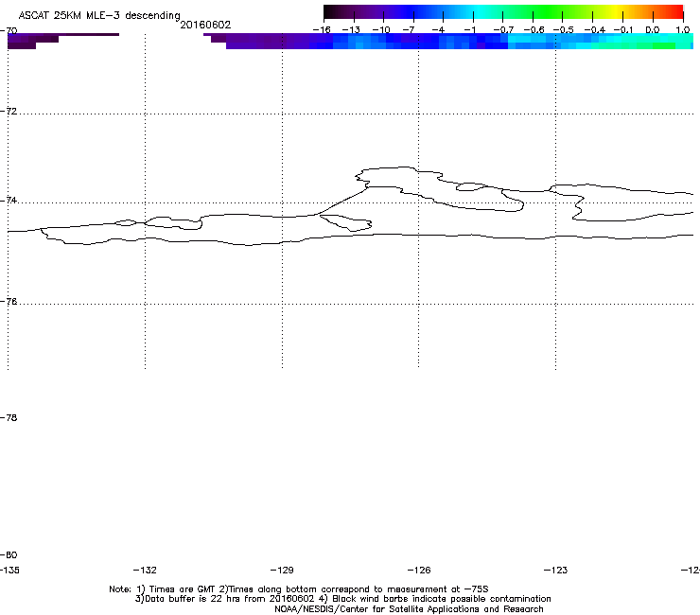Click the -74 latitude label
This screenshot has width=700, height=615.
pos(9,201)
